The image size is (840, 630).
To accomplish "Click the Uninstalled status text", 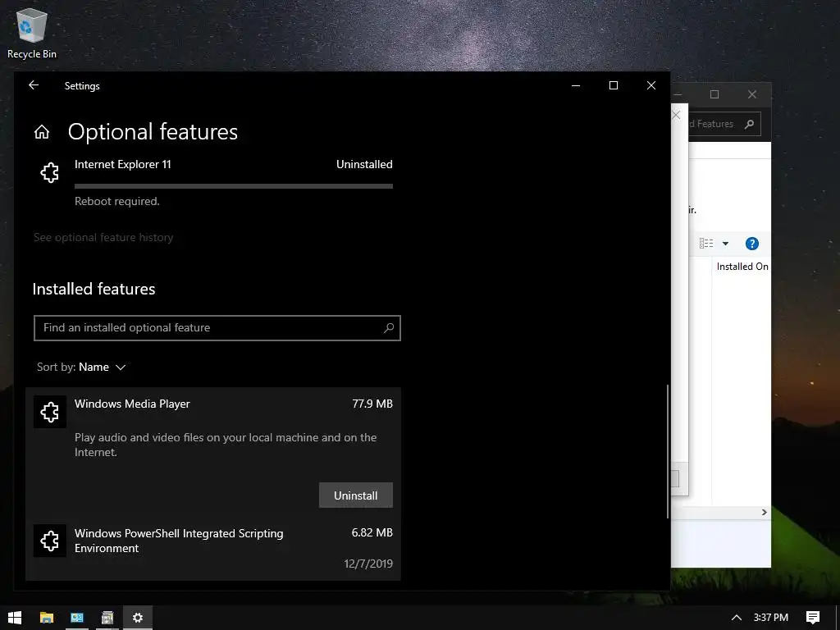I will 364,164.
